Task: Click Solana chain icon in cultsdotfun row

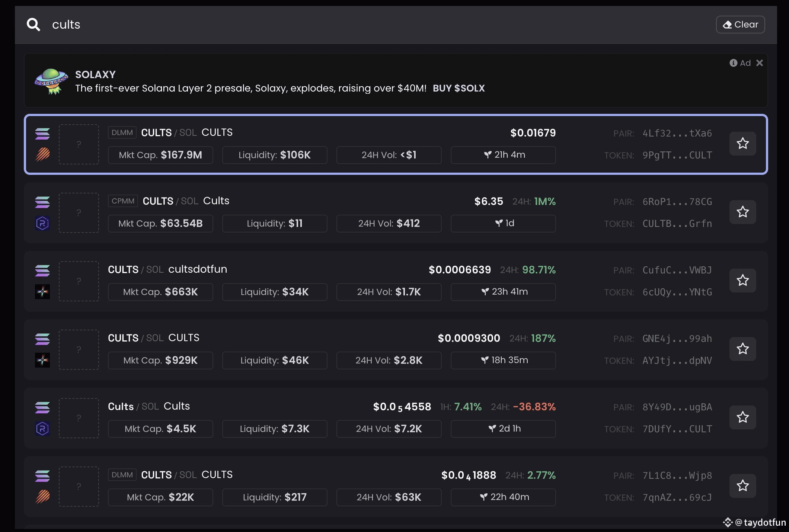Action: pyautogui.click(x=42, y=270)
